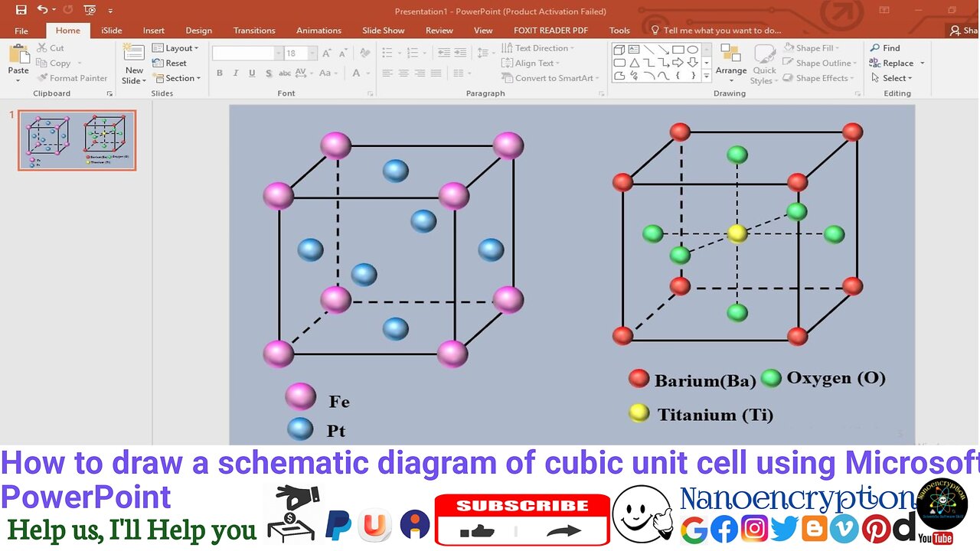
Task: Select the triangle shape in shapes gallery
Action: [x=634, y=63]
